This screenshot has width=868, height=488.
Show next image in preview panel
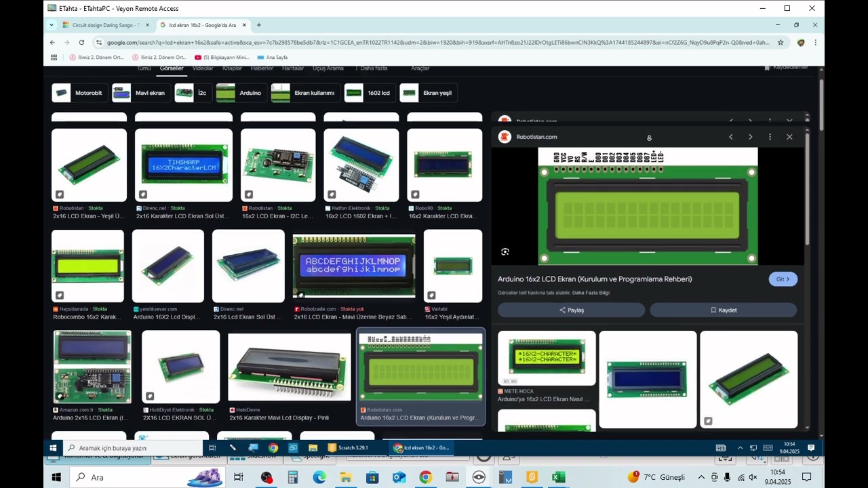coord(750,137)
